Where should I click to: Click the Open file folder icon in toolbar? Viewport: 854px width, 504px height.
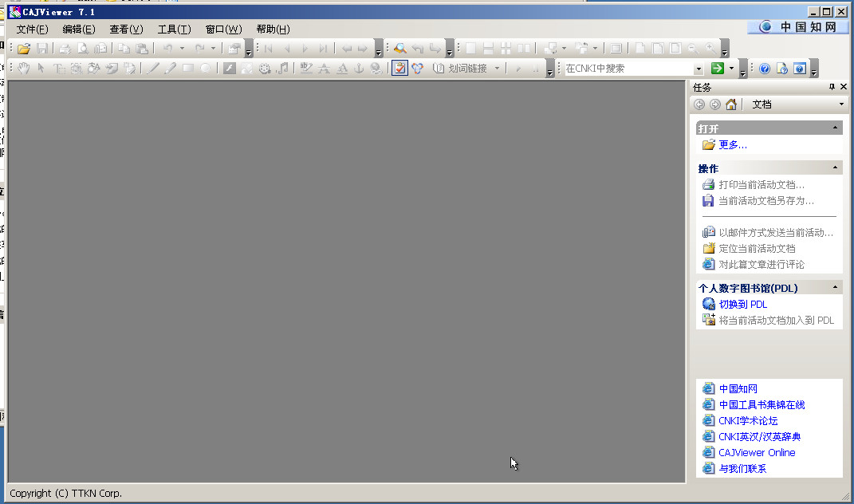click(x=23, y=49)
